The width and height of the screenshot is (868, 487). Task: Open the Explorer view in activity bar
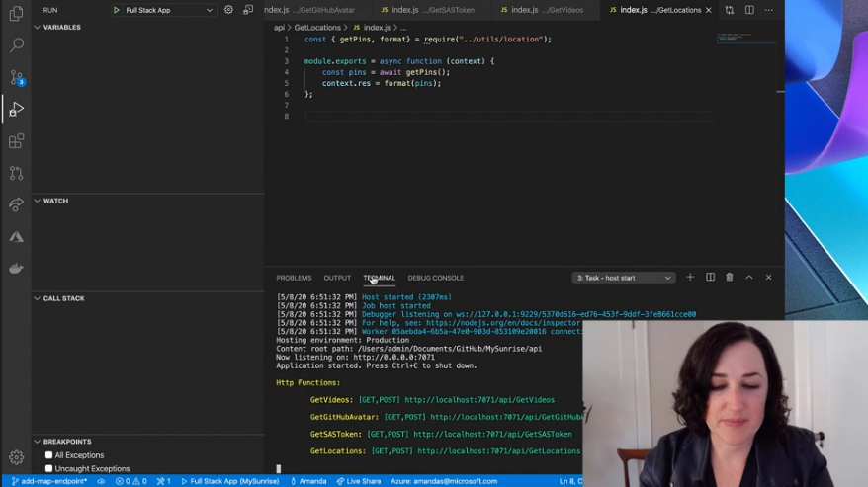coord(16,14)
